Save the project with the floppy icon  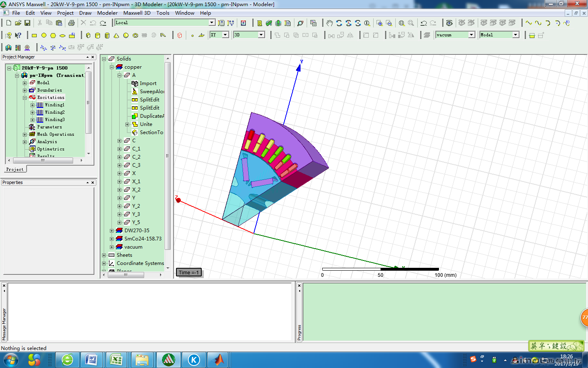point(27,23)
